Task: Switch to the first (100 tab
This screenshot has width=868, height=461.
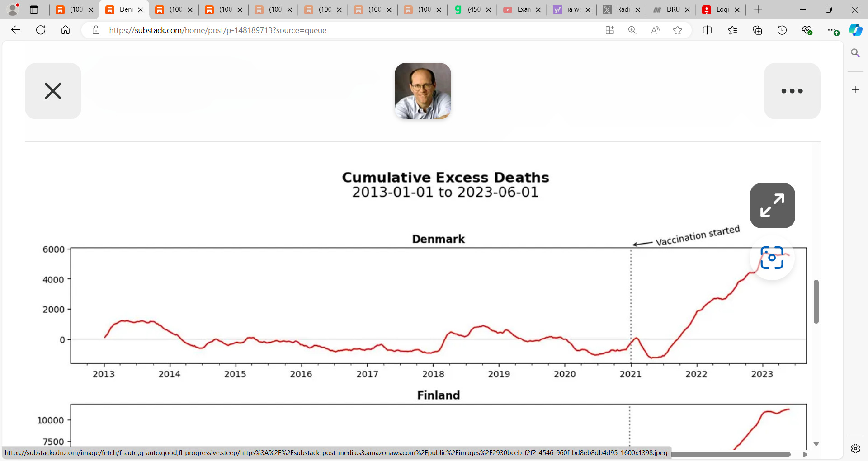Action: click(75, 9)
